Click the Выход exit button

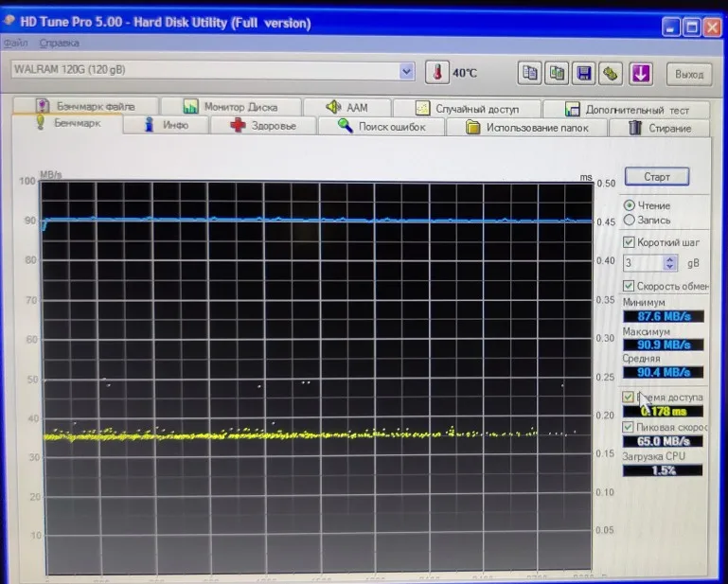click(689, 74)
